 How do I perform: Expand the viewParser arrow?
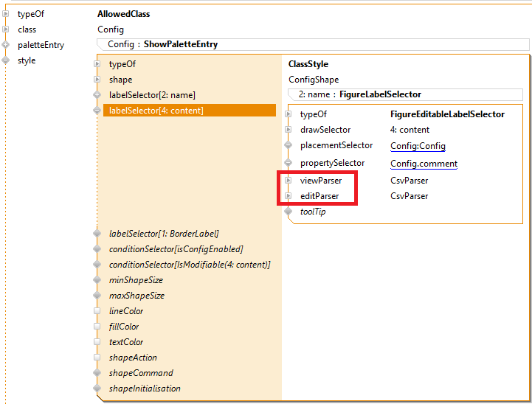[x=289, y=180]
